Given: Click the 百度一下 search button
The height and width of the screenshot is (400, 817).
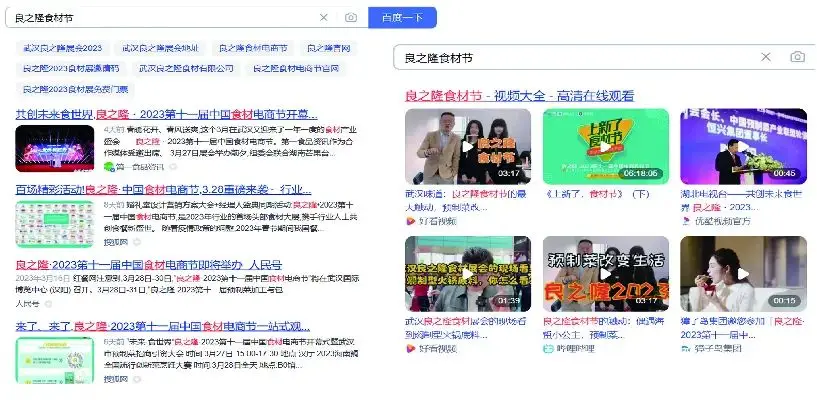Looking at the screenshot, I should tap(402, 18).
